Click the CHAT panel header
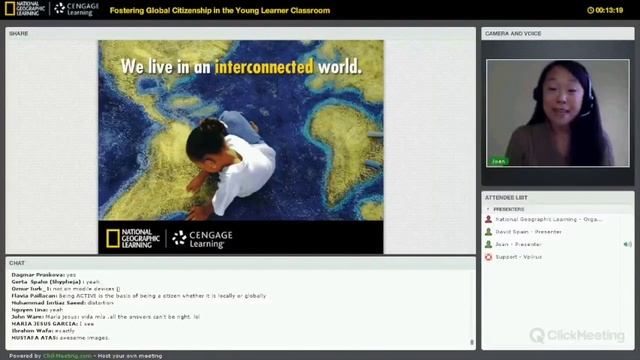The image size is (640, 360). point(240,263)
